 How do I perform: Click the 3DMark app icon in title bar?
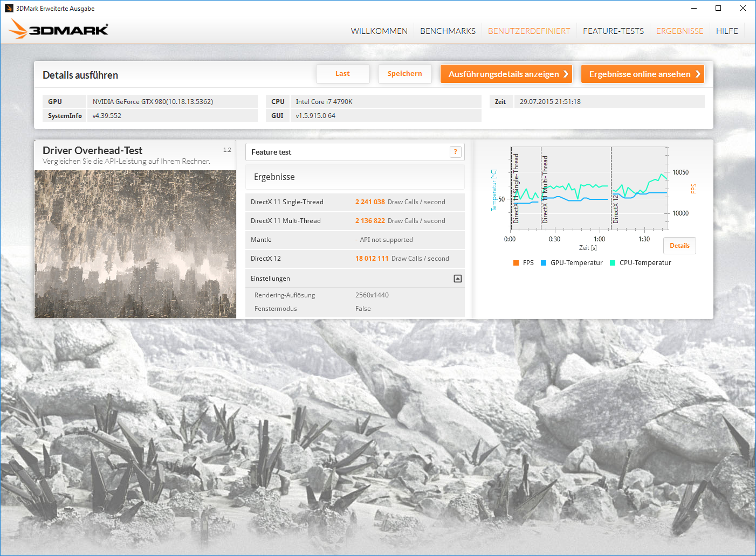click(x=9, y=8)
